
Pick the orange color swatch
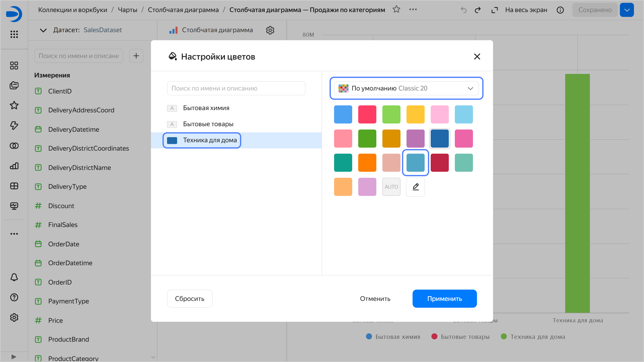point(367,163)
